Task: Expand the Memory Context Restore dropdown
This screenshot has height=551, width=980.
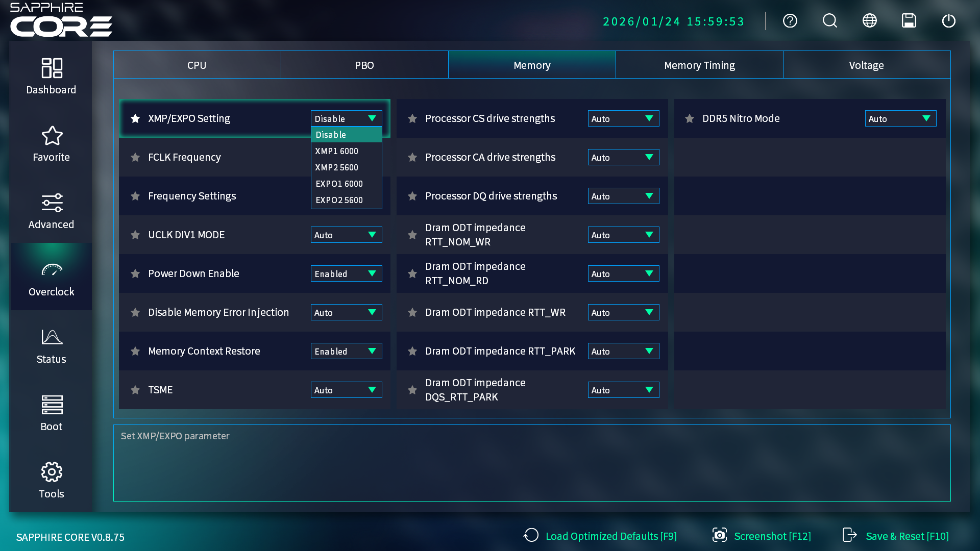Action: pos(346,352)
